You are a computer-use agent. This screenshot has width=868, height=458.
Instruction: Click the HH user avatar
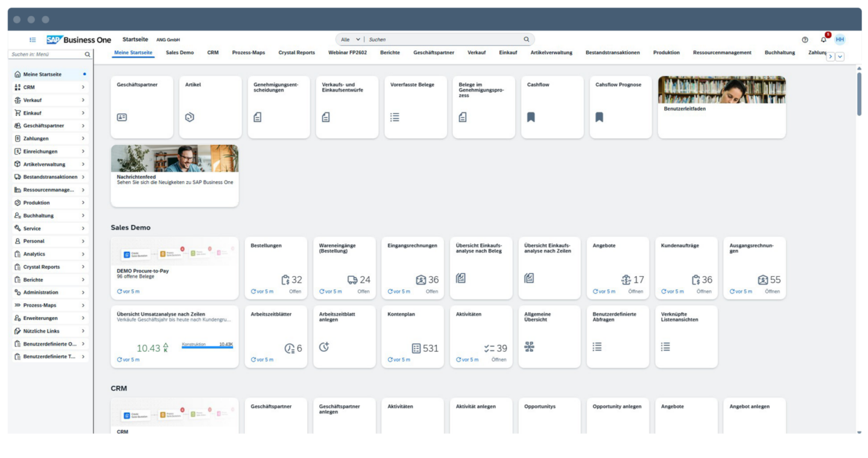point(840,39)
